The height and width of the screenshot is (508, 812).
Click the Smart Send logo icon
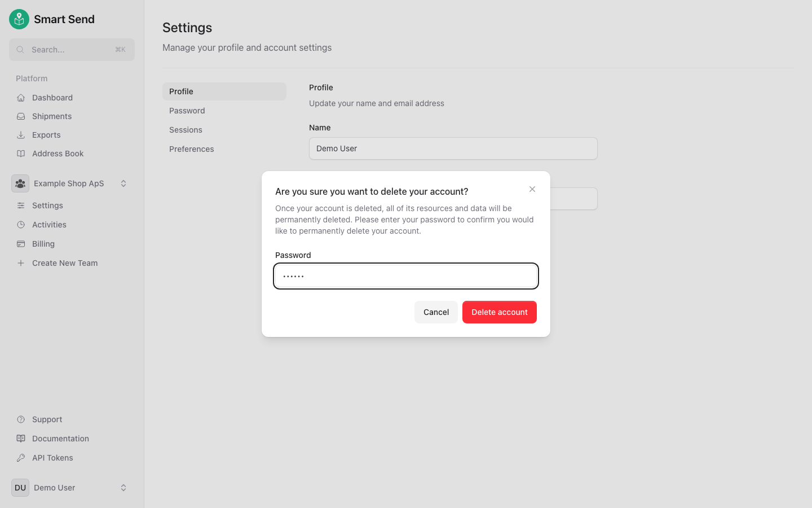click(19, 19)
